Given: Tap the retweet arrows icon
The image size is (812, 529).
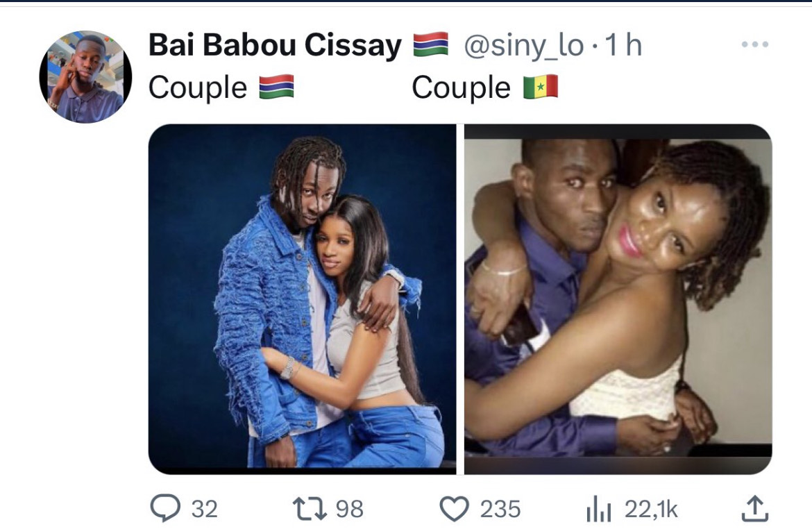Looking at the screenshot, I should 310,508.
